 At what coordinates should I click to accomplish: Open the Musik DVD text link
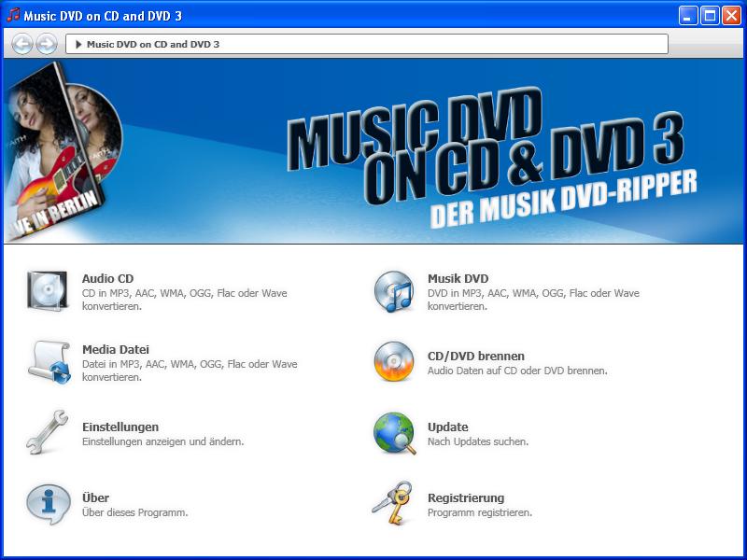point(458,278)
